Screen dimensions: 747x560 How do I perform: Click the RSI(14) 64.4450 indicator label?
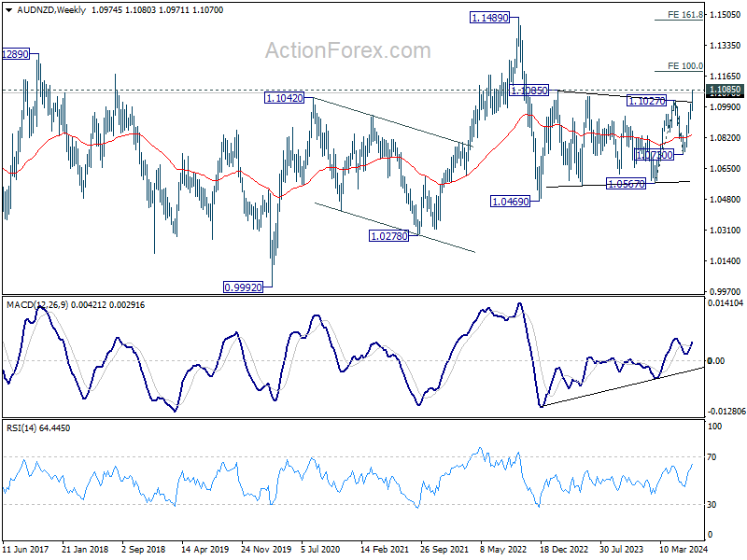click(x=38, y=428)
